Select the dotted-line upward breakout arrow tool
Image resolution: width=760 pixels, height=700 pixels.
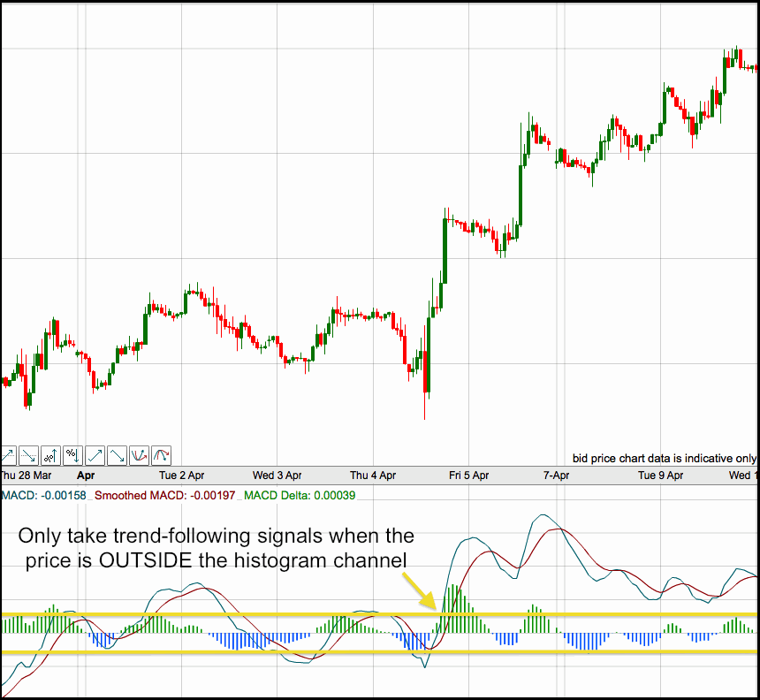(x=9, y=455)
